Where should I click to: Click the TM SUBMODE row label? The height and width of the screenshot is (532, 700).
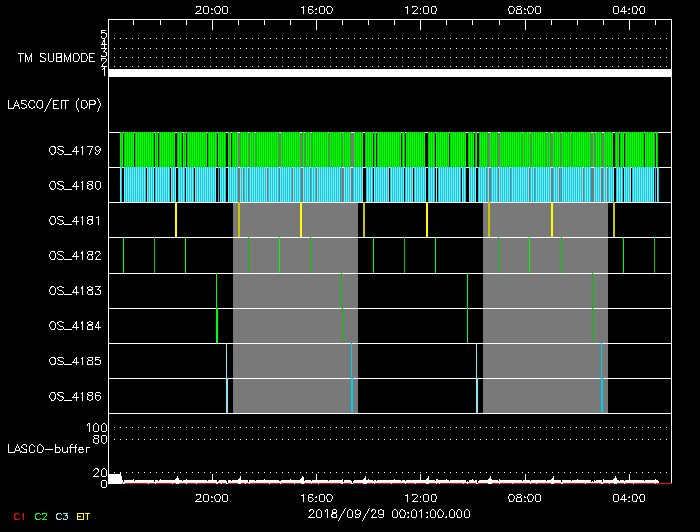[56, 58]
